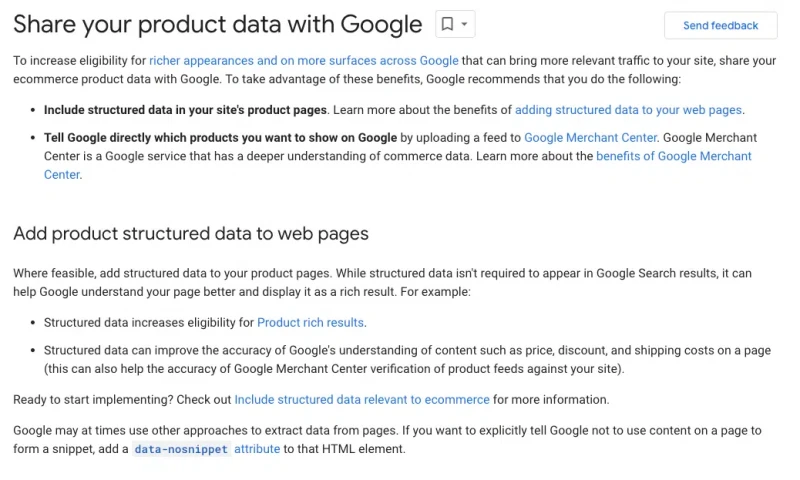Screen dimensions: 800x480
Task: Click the 'Center.' link continuation text
Action: [62, 174]
